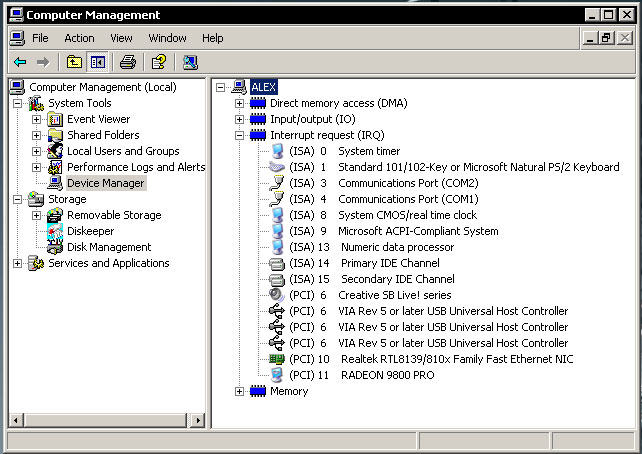The width and height of the screenshot is (642, 454).
Task: Expand the Input/output (IO) node
Action: point(240,119)
